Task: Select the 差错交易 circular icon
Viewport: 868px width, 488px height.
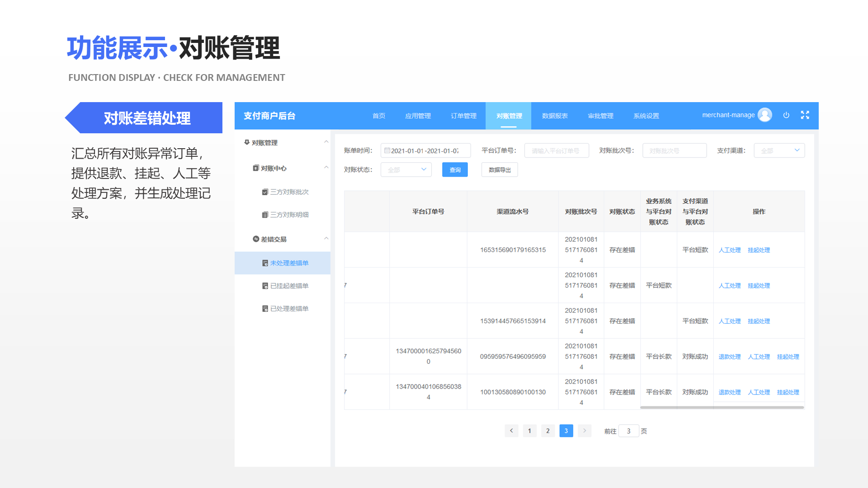Action: click(x=255, y=238)
